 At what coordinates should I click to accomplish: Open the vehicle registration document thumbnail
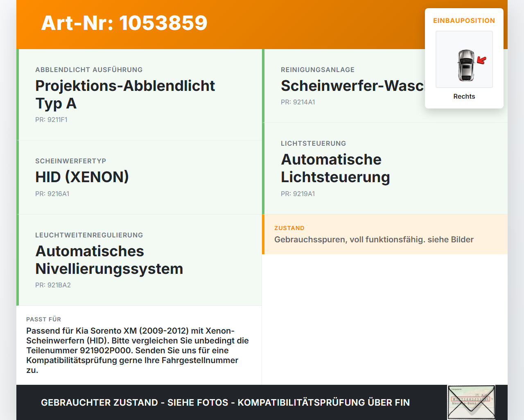click(x=471, y=402)
